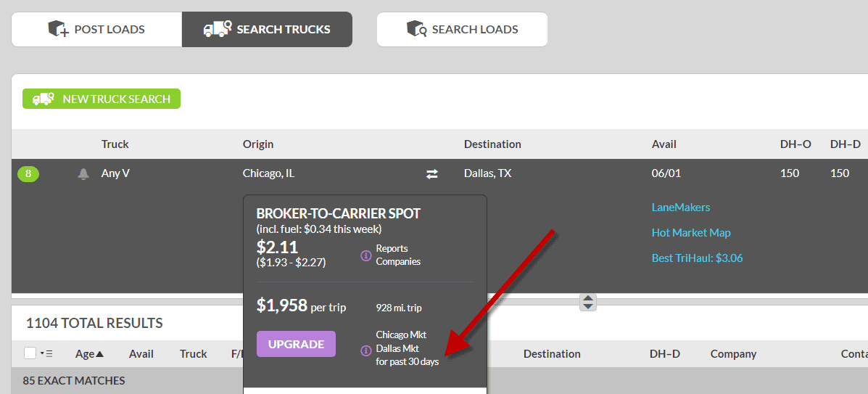868x394 pixels.
Task: Swap origin and destination arrows icon
Action: [431, 174]
